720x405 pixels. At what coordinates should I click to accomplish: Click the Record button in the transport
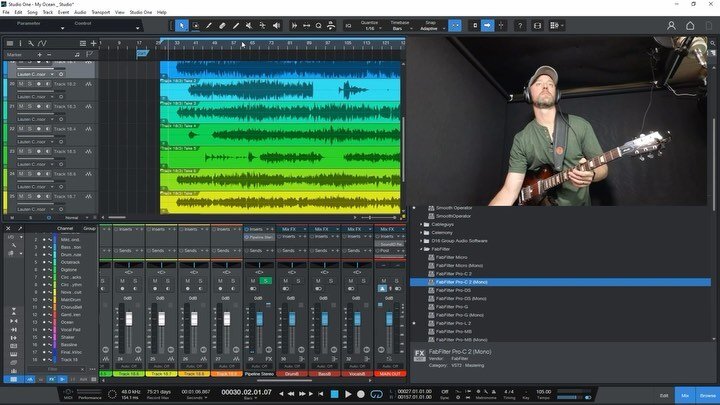tap(360, 394)
